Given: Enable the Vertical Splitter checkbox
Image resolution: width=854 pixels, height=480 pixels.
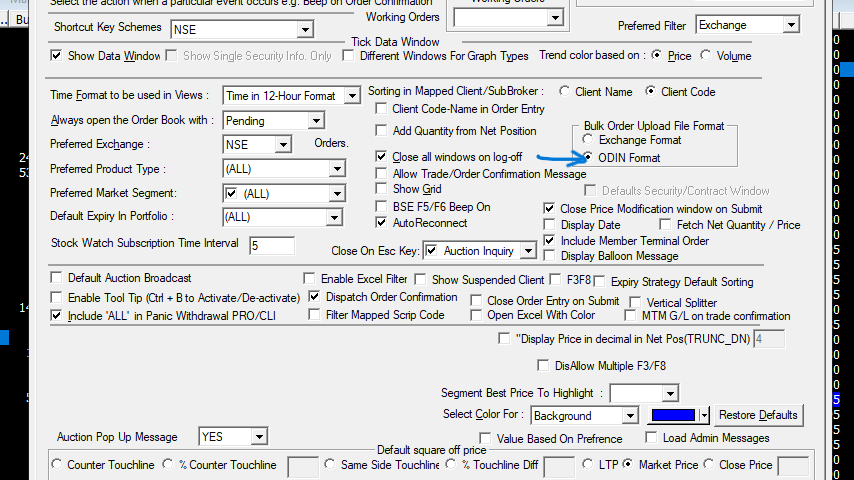Looking at the screenshot, I should click(x=636, y=303).
